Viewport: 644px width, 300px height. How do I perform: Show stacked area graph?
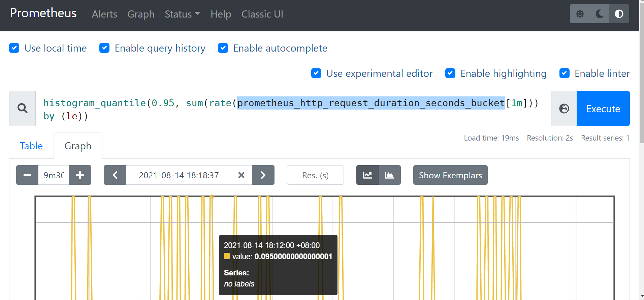pos(390,175)
